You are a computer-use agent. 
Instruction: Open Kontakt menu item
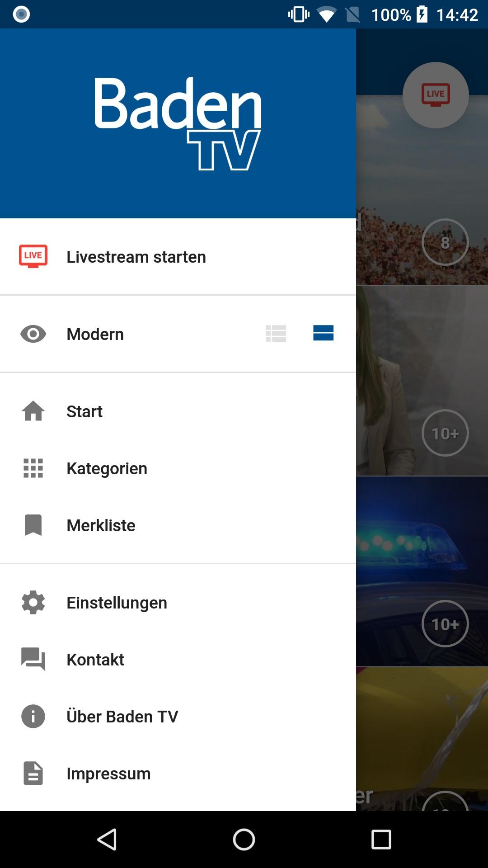[178, 660]
